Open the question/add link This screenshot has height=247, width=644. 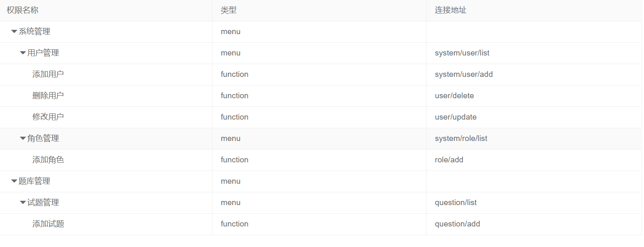457,224
